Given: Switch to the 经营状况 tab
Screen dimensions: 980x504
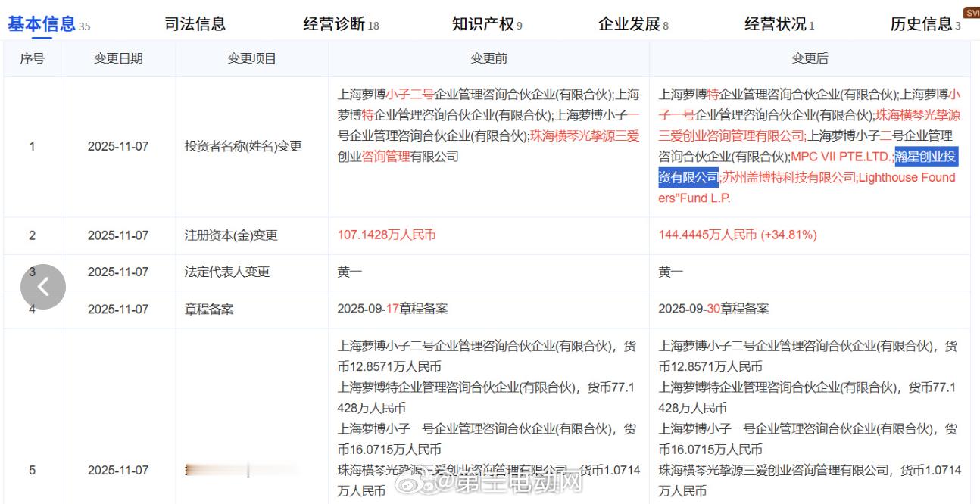Looking at the screenshot, I should pos(774,23).
